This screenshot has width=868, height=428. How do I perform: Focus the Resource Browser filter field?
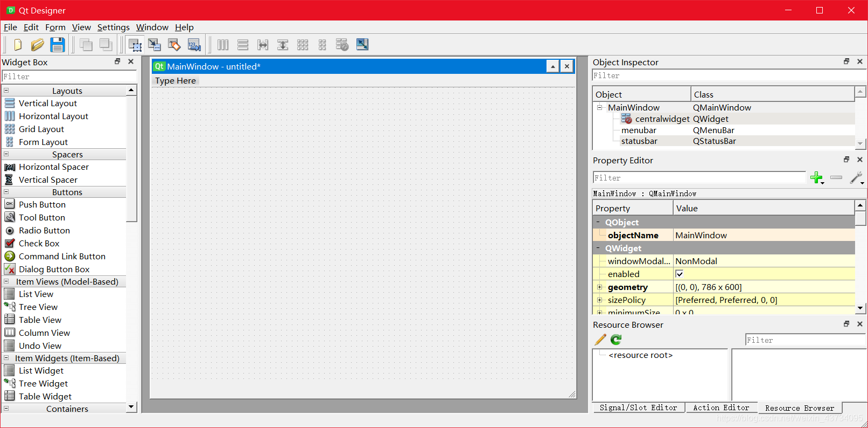(806, 340)
